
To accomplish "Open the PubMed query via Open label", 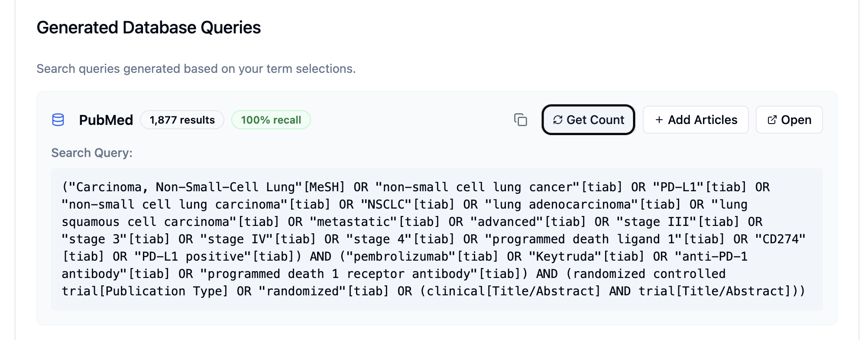I will pos(796,120).
